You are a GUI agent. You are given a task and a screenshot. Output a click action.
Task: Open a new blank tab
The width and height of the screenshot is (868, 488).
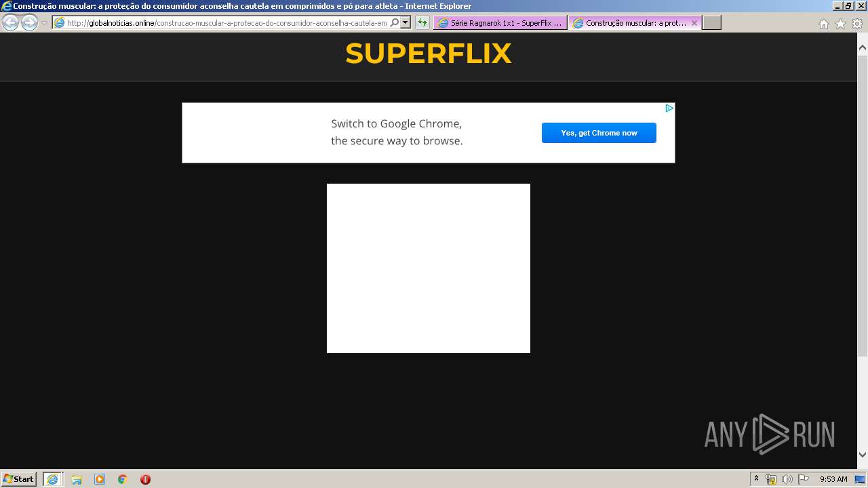pos(711,22)
